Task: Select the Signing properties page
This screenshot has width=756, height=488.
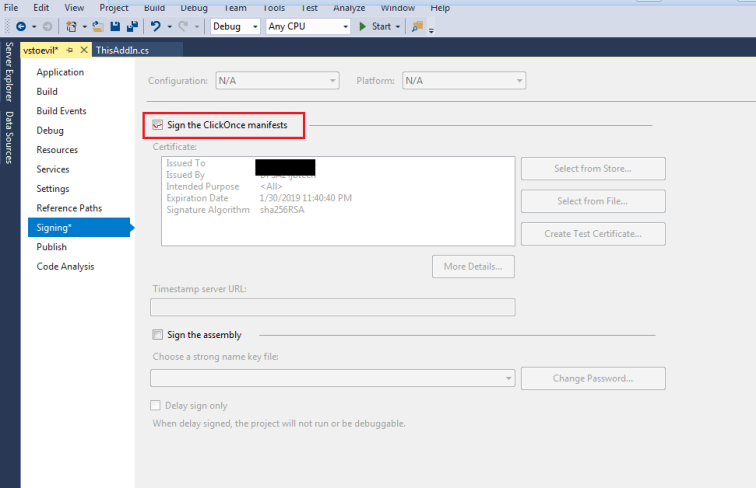Action: pyautogui.click(x=79, y=228)
